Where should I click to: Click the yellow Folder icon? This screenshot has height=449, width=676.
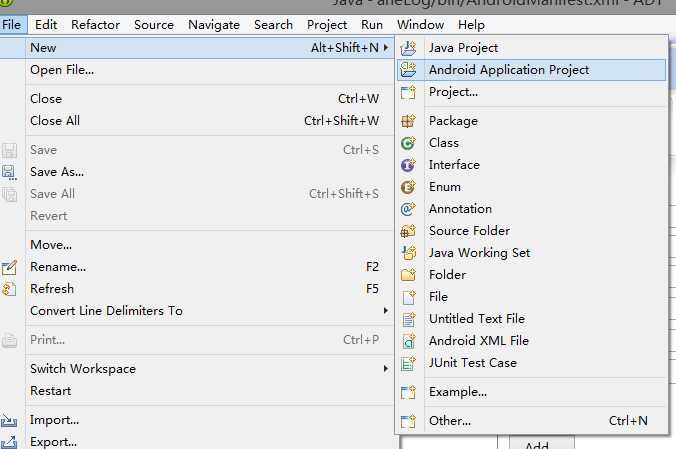pyautogui.click(x=408, y=275)
